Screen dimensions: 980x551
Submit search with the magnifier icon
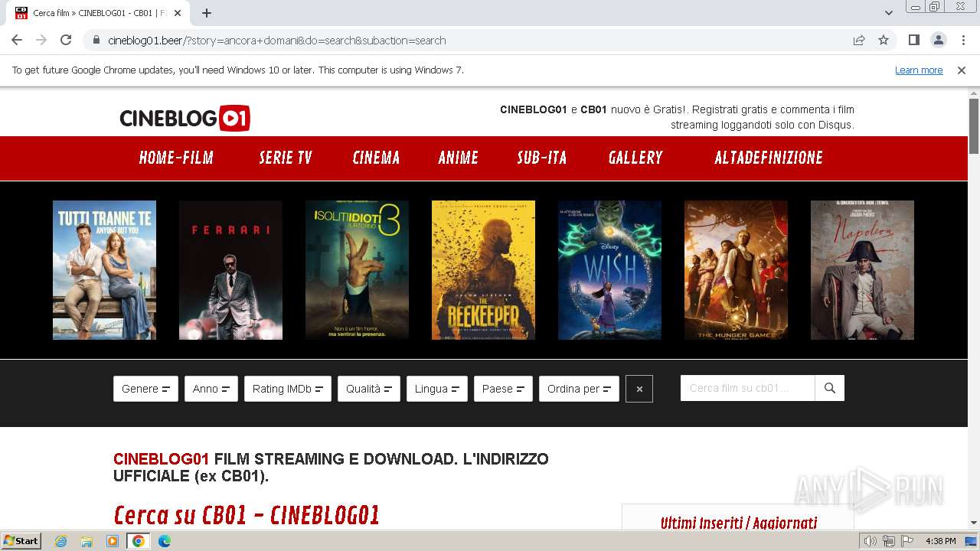(x=830, y=388)
